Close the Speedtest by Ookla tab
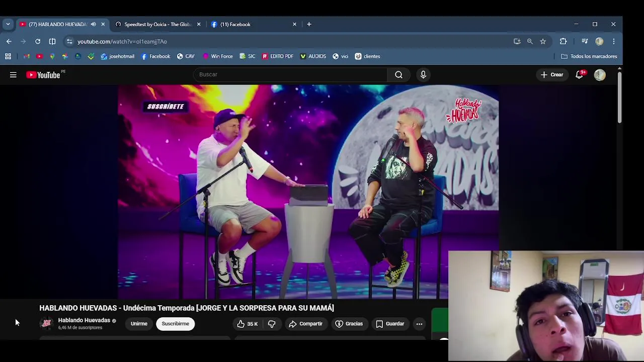The image size is (644, 362). 199,24
